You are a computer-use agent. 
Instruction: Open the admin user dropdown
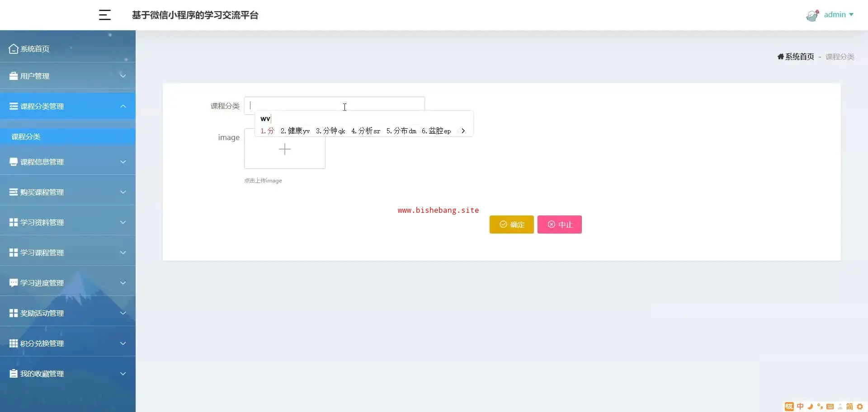839,14
